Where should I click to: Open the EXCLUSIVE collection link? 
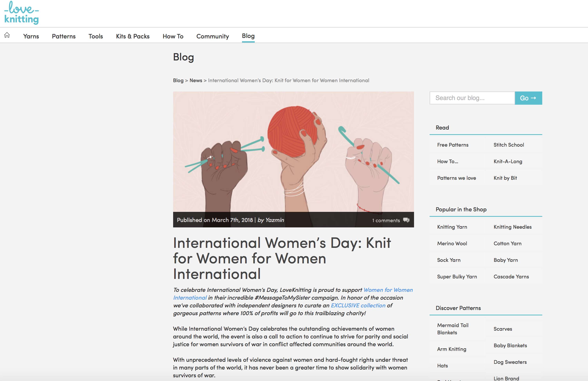358,305
